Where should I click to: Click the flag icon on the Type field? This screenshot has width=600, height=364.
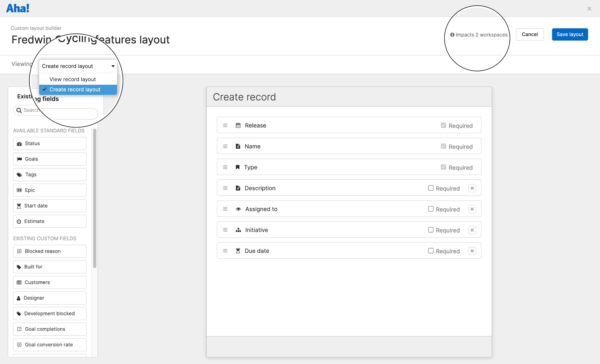tap(238, 167)
